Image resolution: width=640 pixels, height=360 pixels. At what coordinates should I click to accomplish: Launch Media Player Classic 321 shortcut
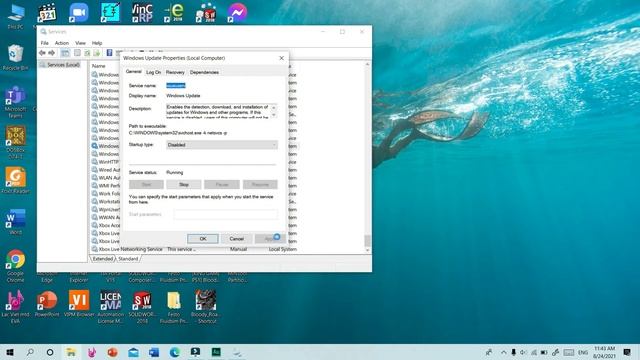pyautogui.click(x=47, y=13)
